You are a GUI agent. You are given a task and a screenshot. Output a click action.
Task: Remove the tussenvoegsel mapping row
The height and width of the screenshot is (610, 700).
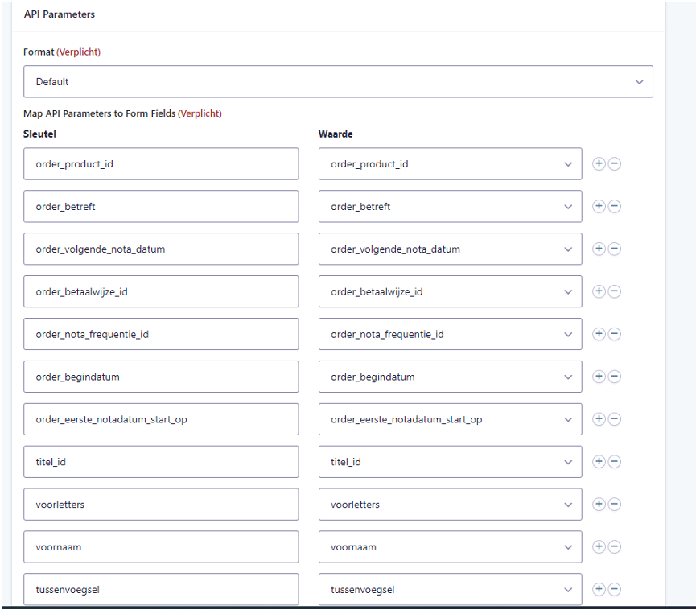click(x=614, y=590)
